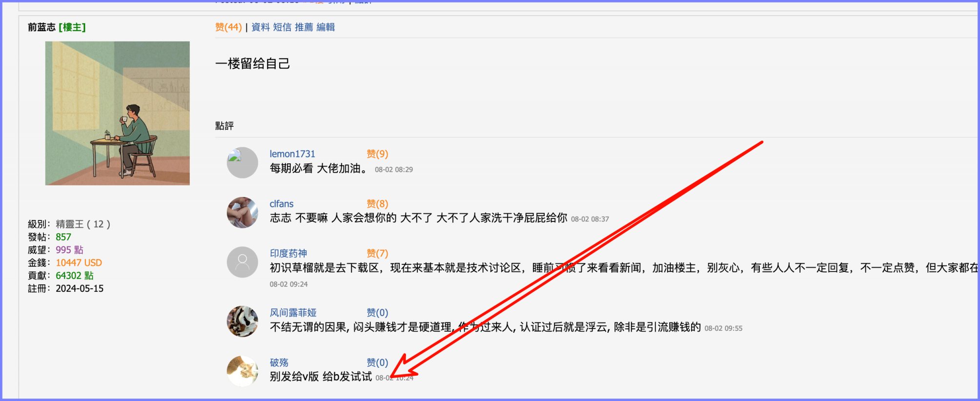Like 印度药神's comment 赞(7)

click(377, 254)
